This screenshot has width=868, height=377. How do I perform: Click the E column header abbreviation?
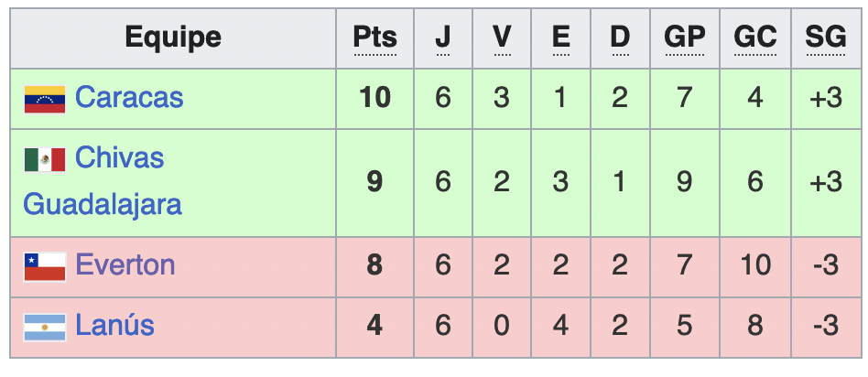(x=560, y=38)
